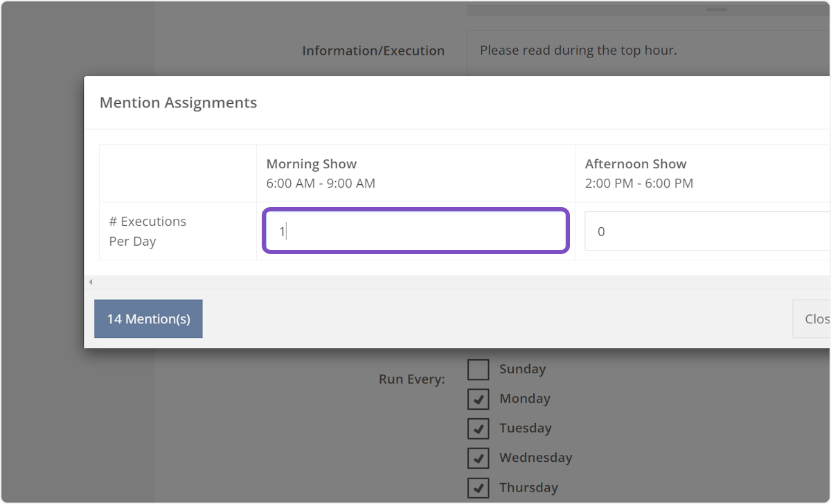
Task: Click the horizontal scrollbar track
Action: 457,282
